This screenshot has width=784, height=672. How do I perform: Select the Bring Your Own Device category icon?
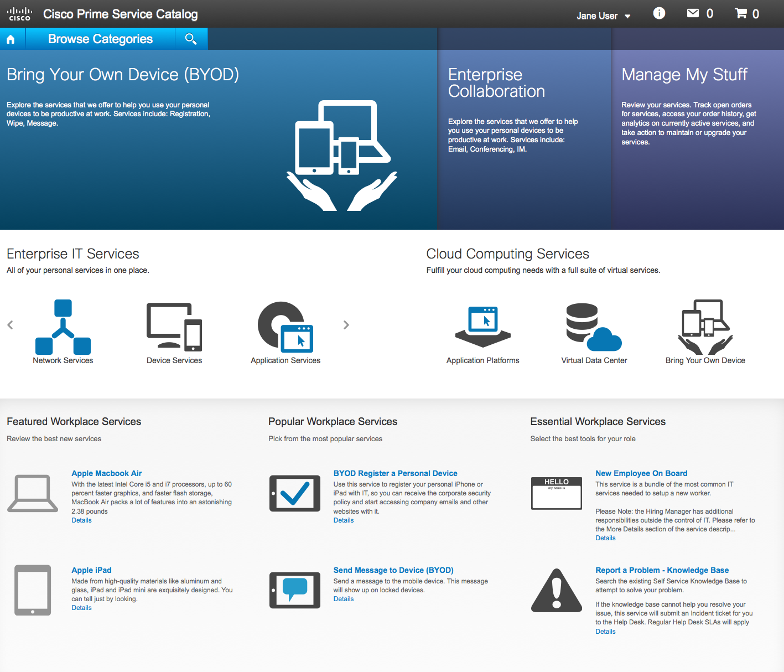click(705, 327)
